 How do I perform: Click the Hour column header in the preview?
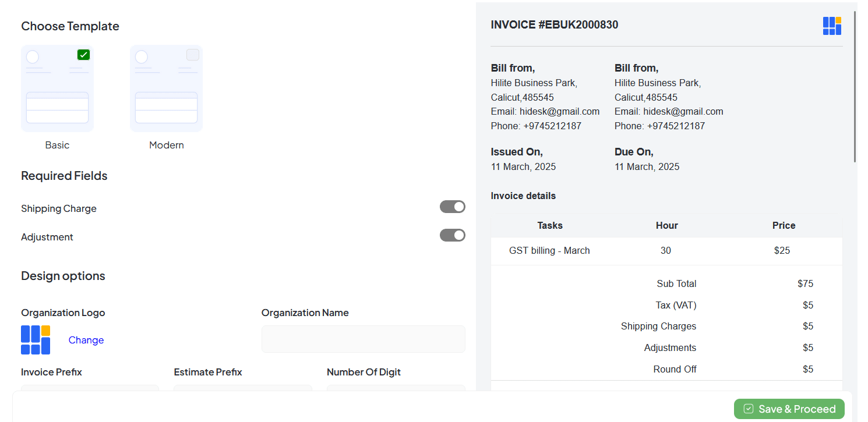(x=666, y=225)
